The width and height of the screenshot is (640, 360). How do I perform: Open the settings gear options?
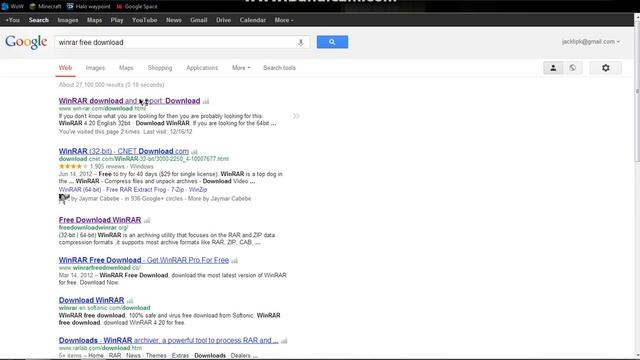click(606, 68)
